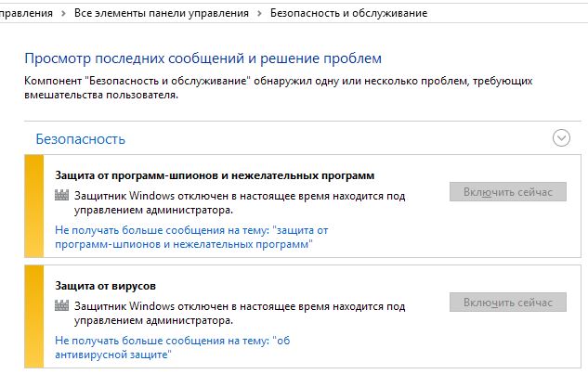
Task: Stop messages about antivirus protection
Action: point(174,347)
